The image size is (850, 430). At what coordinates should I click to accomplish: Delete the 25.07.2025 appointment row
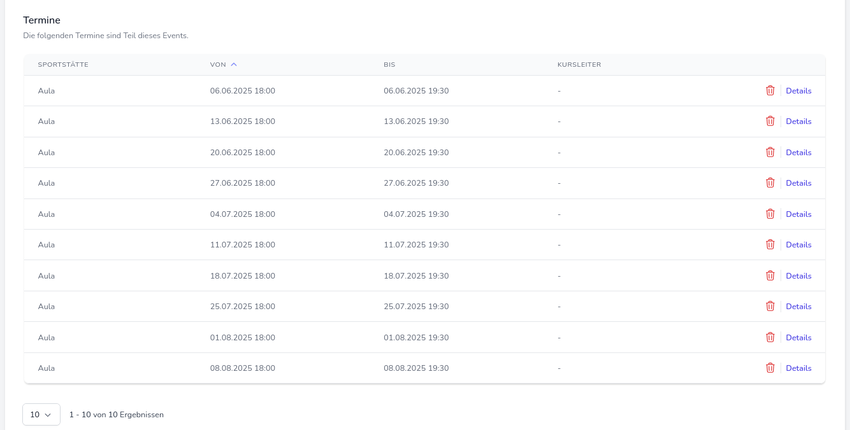click(x=770, y=306)
